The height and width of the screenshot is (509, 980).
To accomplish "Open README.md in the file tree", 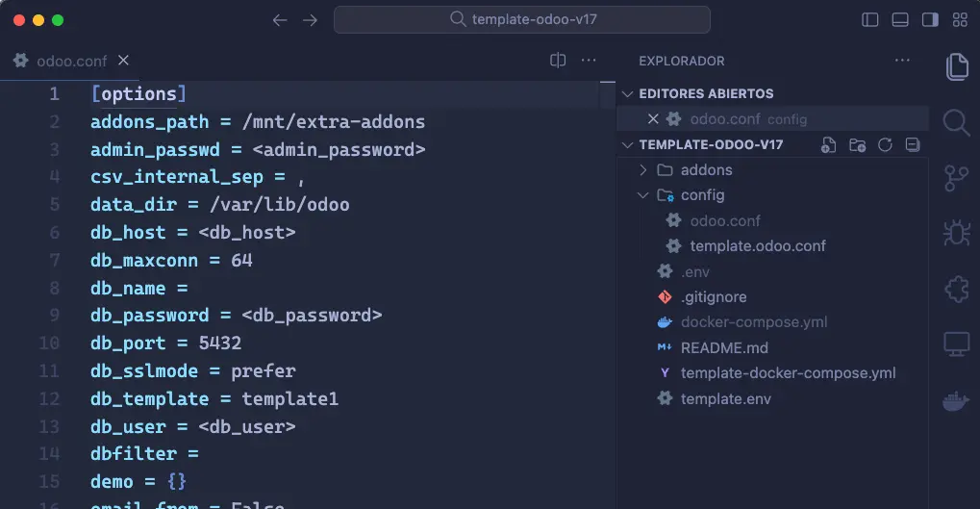I will click(x=723, y=347).
